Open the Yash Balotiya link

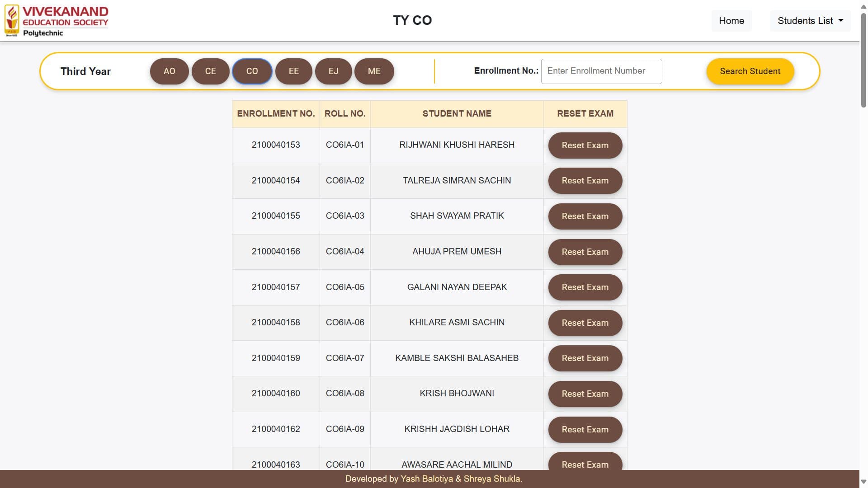(426, 479)
